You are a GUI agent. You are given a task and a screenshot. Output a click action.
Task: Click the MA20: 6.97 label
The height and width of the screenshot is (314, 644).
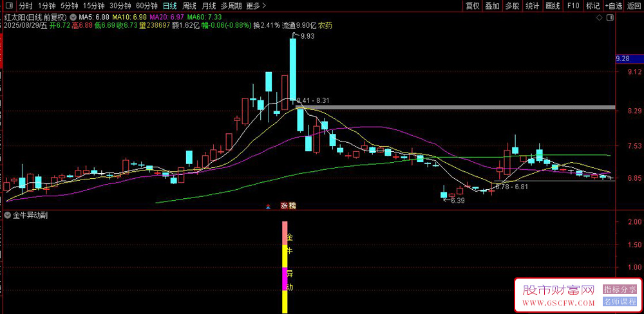pos(167,17)
